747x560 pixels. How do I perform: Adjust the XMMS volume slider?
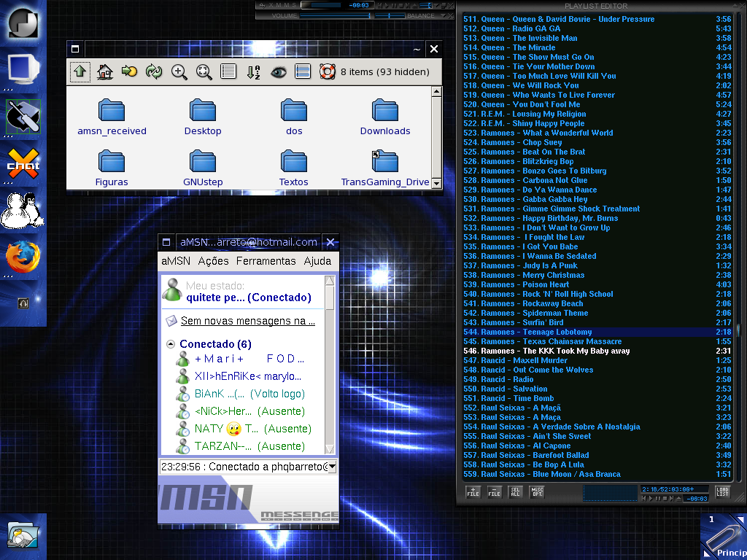[335, 16]
